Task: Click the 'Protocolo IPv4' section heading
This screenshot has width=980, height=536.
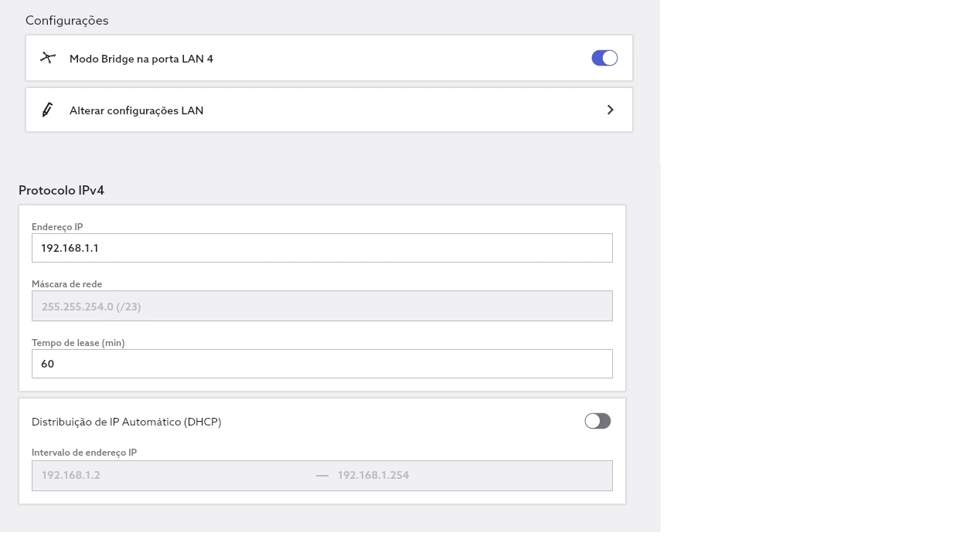Action: [x=61, y=191]
